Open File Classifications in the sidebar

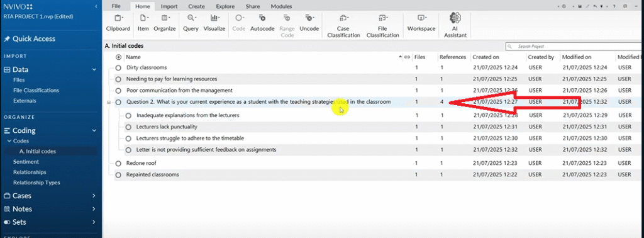(36, 91)
